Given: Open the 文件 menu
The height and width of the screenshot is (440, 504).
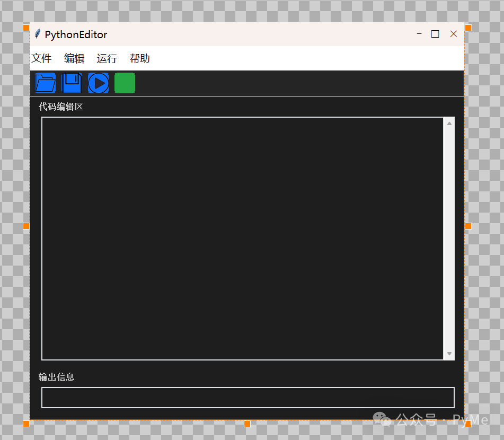Looking at the screenshot, I should tap(41, 58).
